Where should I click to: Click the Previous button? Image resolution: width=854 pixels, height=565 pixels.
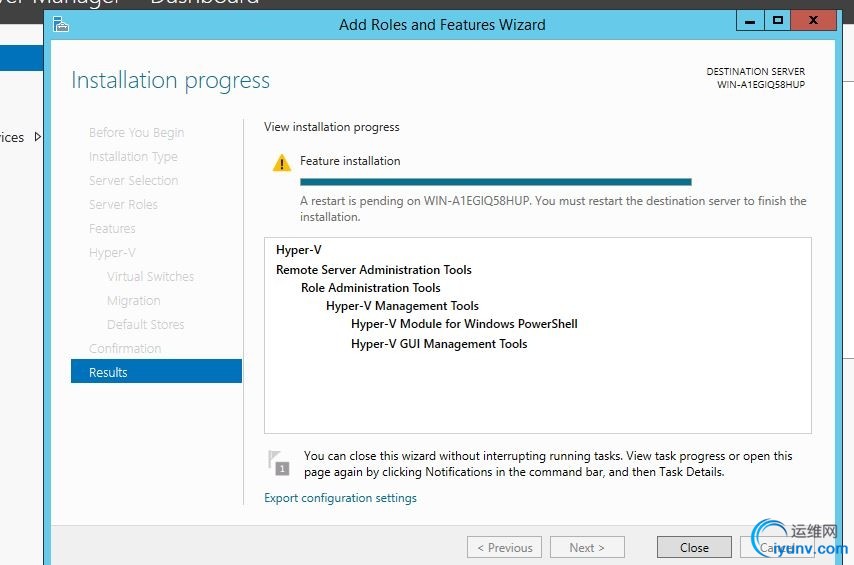(x=504, y=548)
